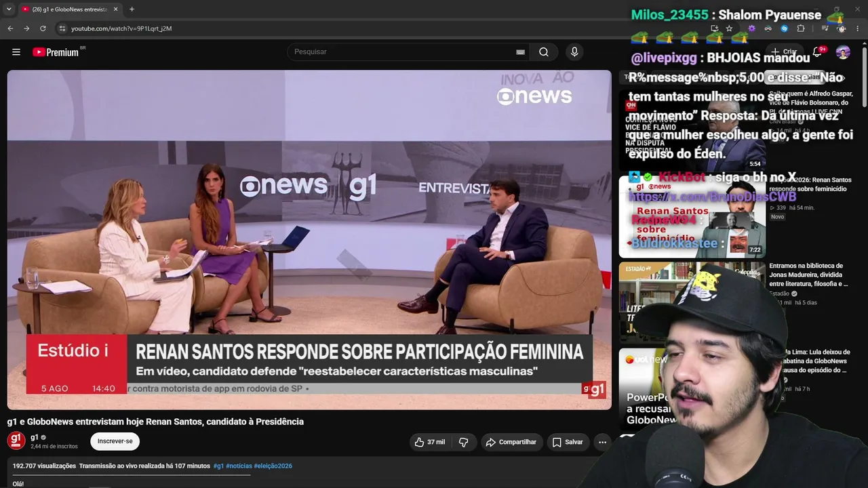The image size is (868, 488).
Task: Open the #g1 hashtag link
Action: 218,466
